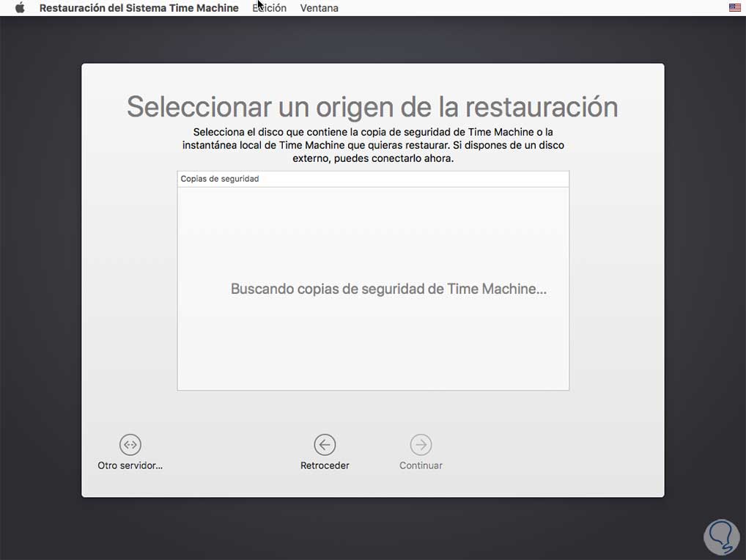Click the Continuar label
Image resolution: width=746 pixels, height=560 pixels.
pyautogui.click(x=421, y=465)
